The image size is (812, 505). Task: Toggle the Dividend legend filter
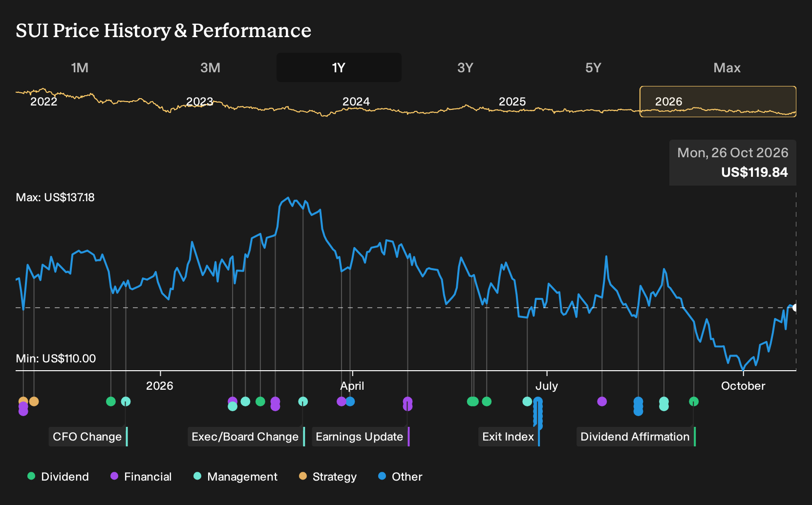coord(58,477)
